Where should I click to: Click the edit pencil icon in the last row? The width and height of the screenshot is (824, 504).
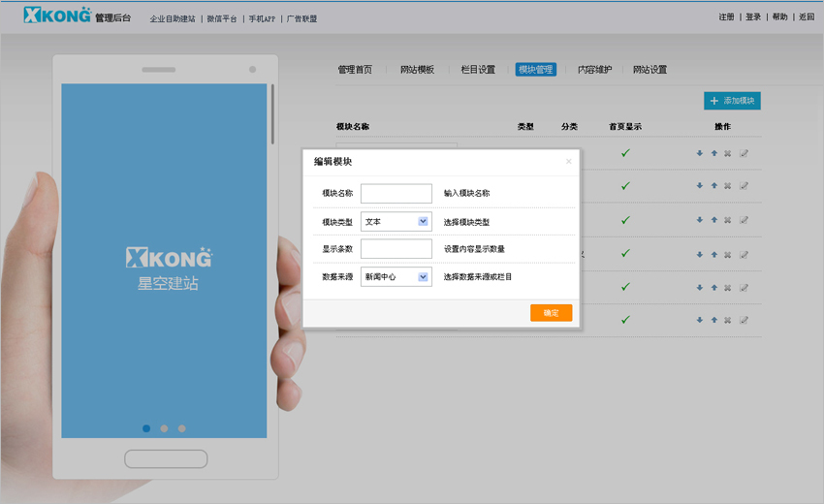744,321
